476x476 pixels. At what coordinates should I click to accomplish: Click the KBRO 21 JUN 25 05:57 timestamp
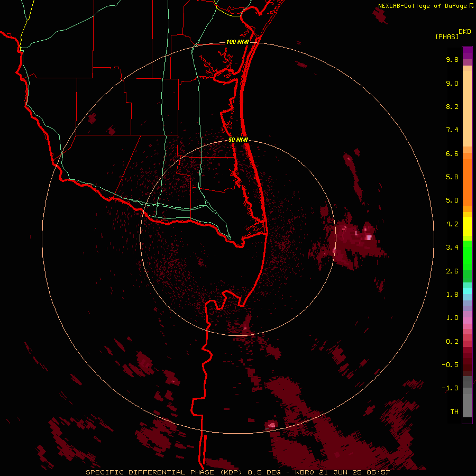click(342, 472)
